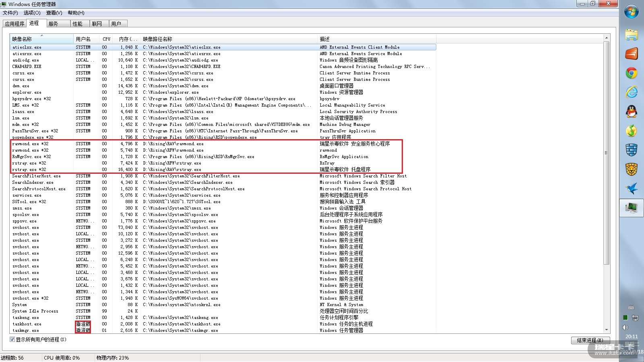Click the process list scrollbar up arrow
The image size is (644, 362).
coord(606,38)
